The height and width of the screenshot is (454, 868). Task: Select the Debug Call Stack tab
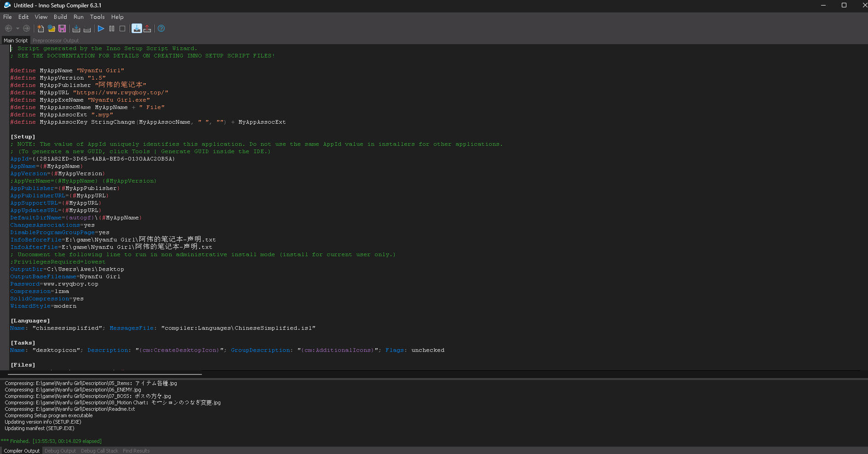(x=99, y=451)
